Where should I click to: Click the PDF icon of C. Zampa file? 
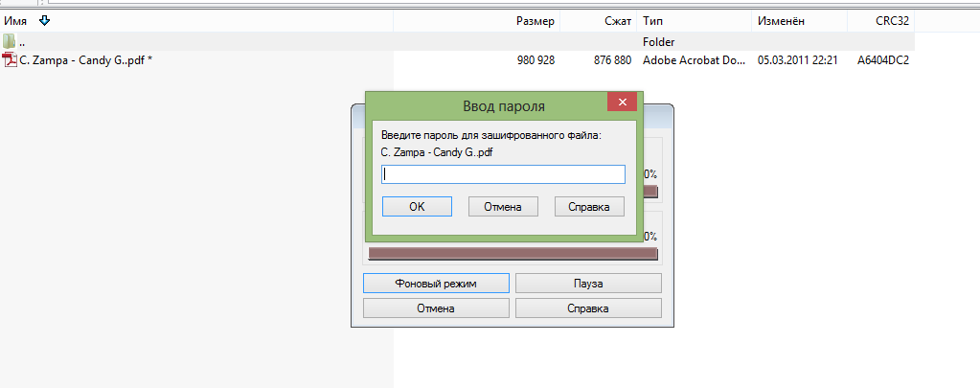pyautogui.click(x=10, y=60)
